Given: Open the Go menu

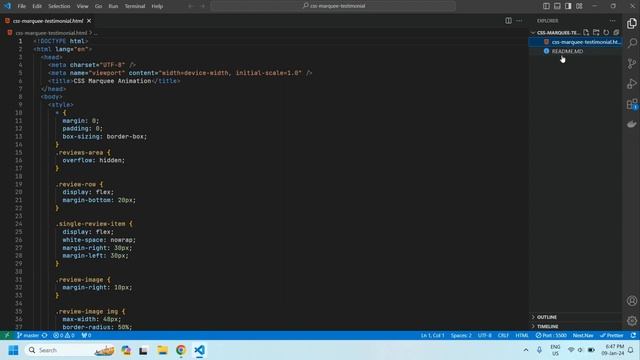Looking at the screenshot, I should pos(98,6).
